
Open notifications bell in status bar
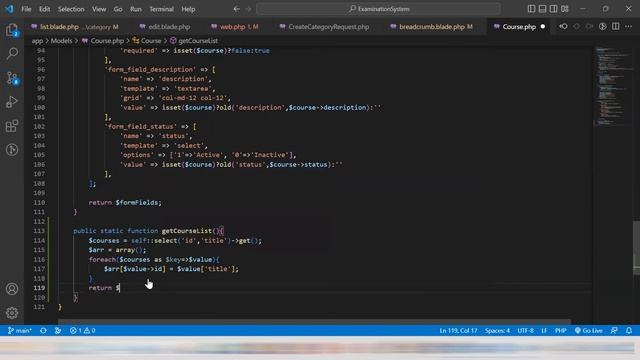pyautogui.click(x=629, y=331)
